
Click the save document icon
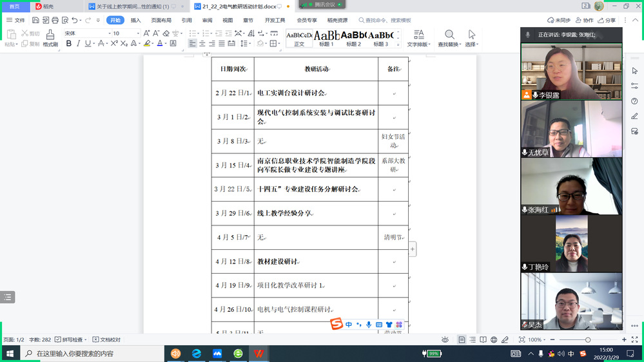point(34,20)
